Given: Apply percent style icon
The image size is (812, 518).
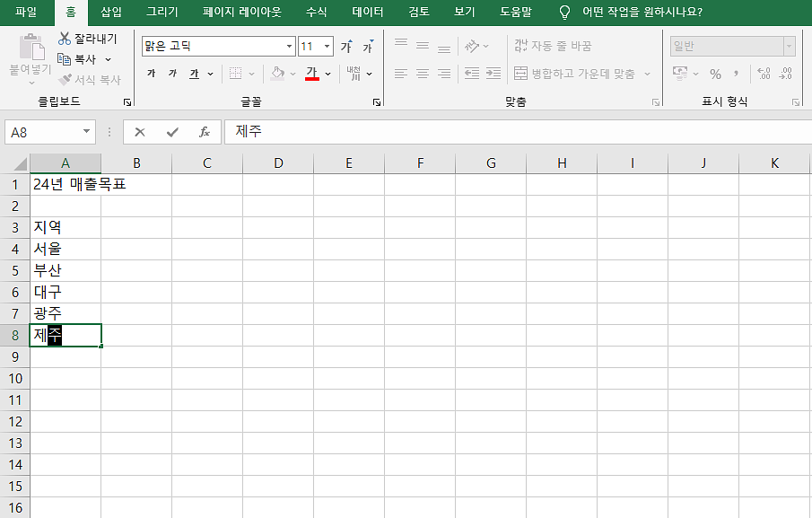Looking at the screenshot, I should [715, 75].
